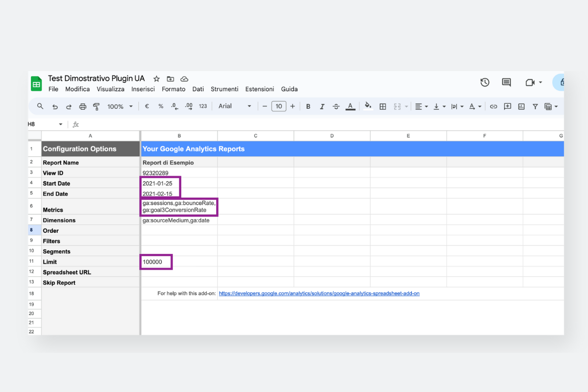Open the 100% zoom dropdown
Viewport: 588px width, 392px height.
120,106
